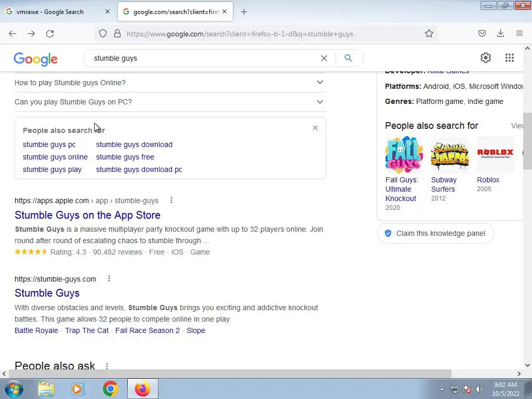
Task: Click the stumble guys pc suggestion
Action: [49, 144]
